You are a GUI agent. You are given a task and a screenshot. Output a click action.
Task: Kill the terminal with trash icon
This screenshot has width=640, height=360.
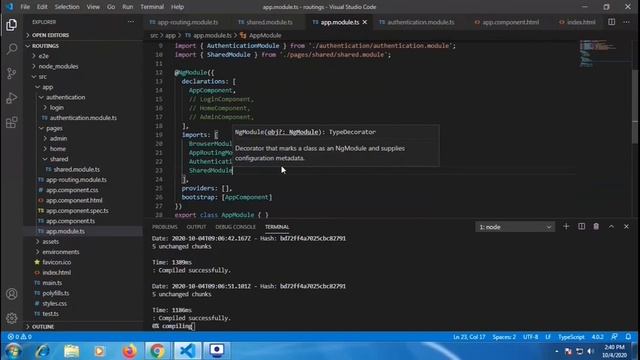(596, 227)
